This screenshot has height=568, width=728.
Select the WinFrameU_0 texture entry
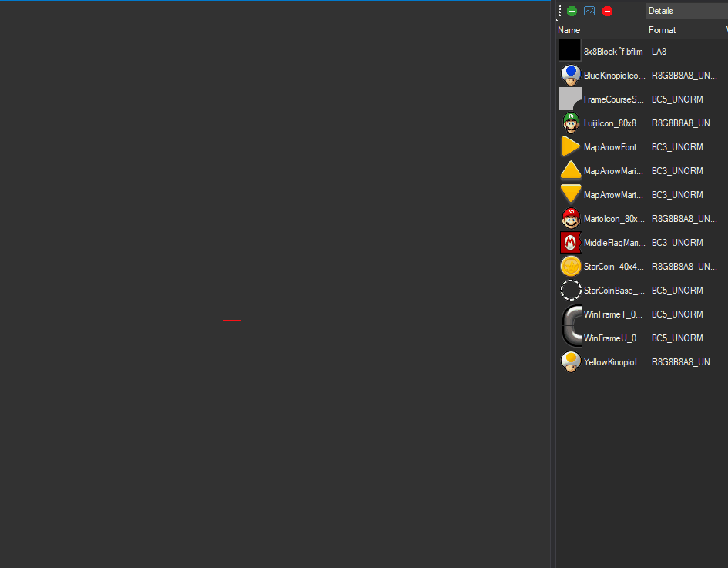[x=612, y=338]
